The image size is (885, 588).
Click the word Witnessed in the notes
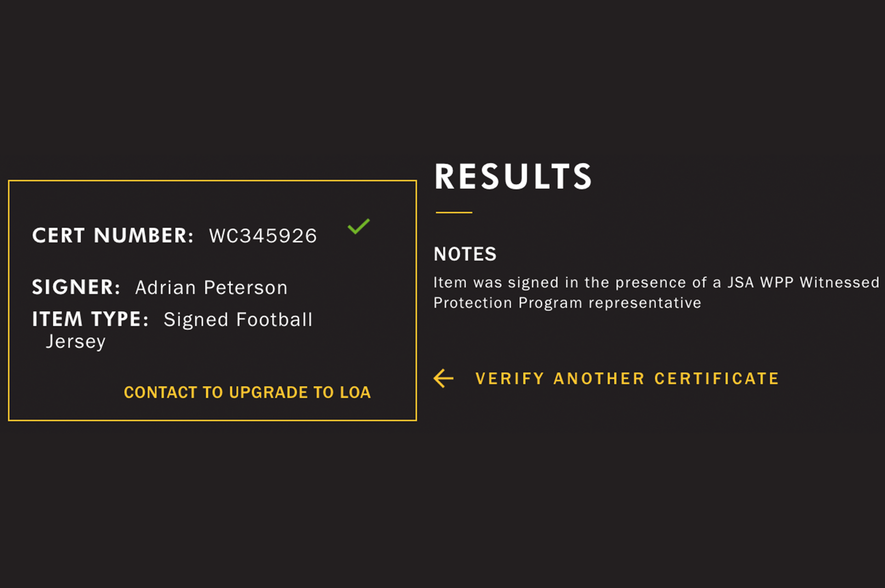[840, 283]
